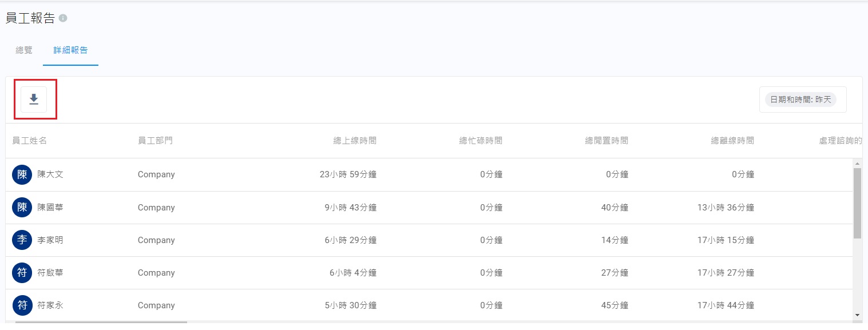
Task: Click the vertical scrollbar down arrow
Action: (x=857, y=315)
